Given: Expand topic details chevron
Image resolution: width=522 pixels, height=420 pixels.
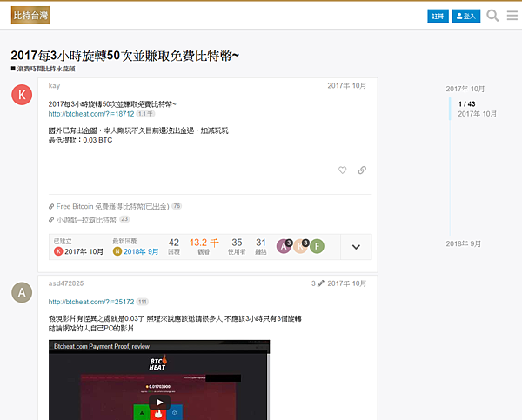Looking at the screenshot, I should click(356, 247).
